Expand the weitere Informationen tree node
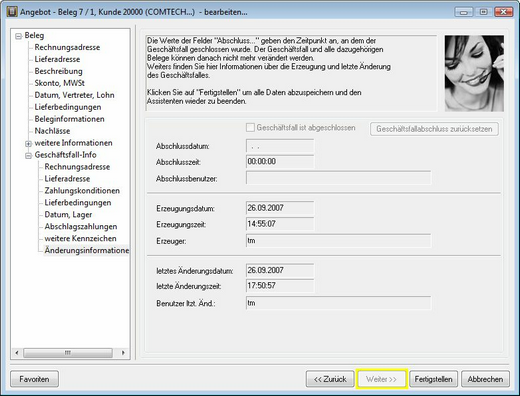The height and width of the screenshot is (396, 520). pos(29,144)
